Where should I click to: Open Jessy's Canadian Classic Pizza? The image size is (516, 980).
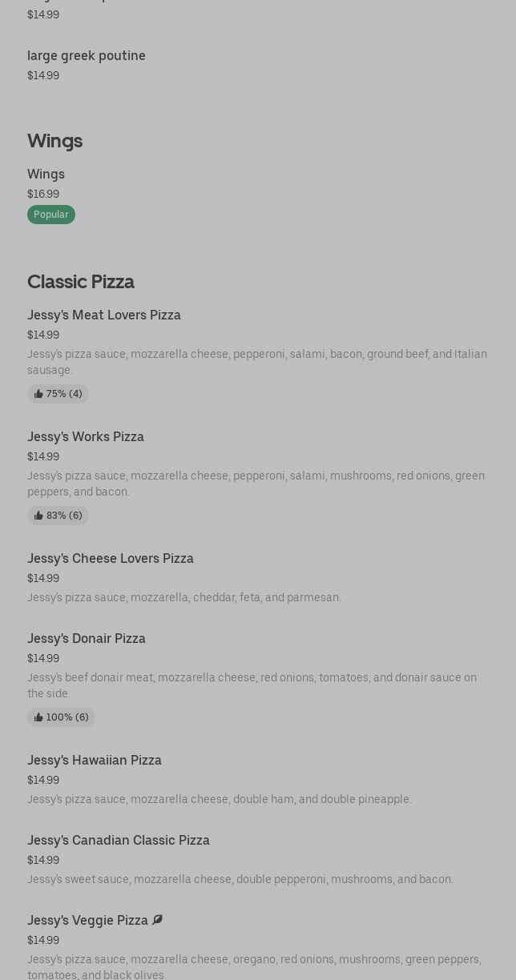tap(119, 841)
